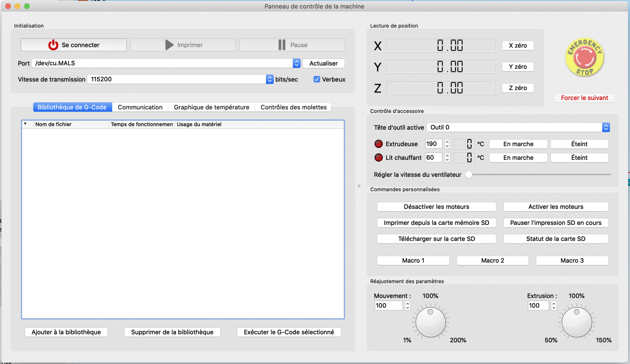Click the Extrudeuse temperature stepper arrows
The height and width of the screenshot is (364, 630).
[x=447, y=144]
